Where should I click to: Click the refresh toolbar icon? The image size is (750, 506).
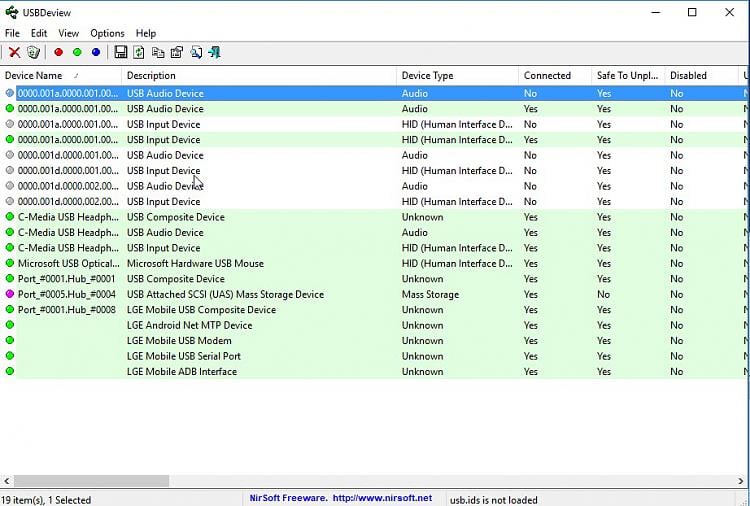coord(139,52)
